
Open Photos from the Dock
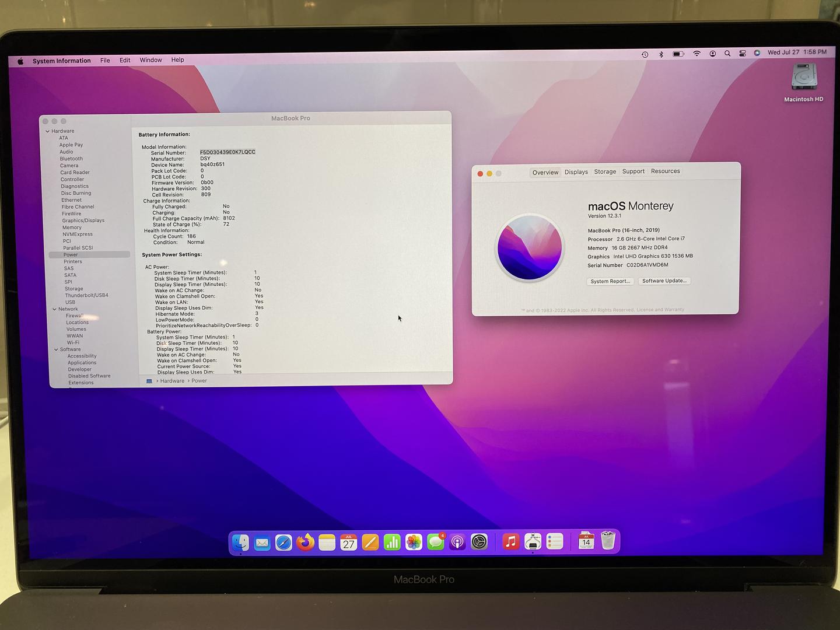pos(414,542)
